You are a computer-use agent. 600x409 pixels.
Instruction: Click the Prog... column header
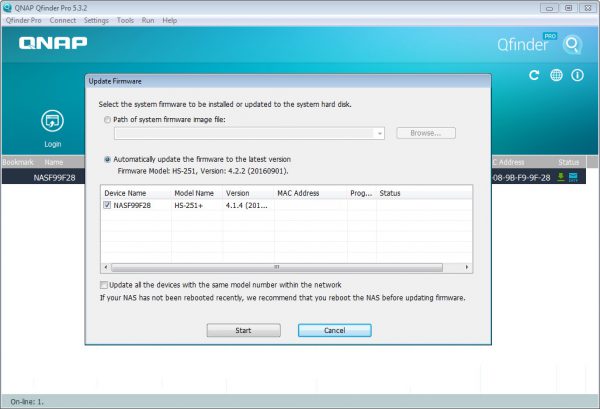pos(362,193)
